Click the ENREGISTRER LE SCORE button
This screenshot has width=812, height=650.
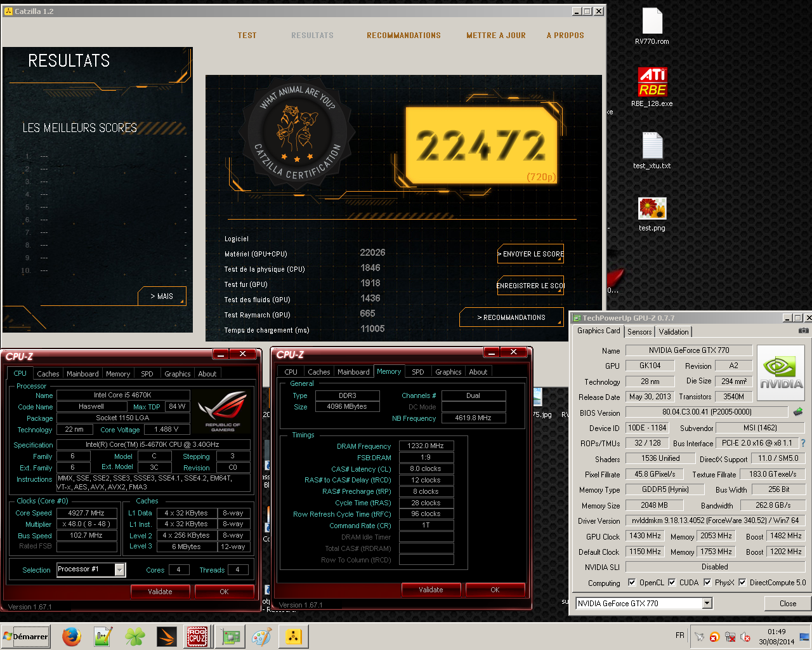point(531,286)
